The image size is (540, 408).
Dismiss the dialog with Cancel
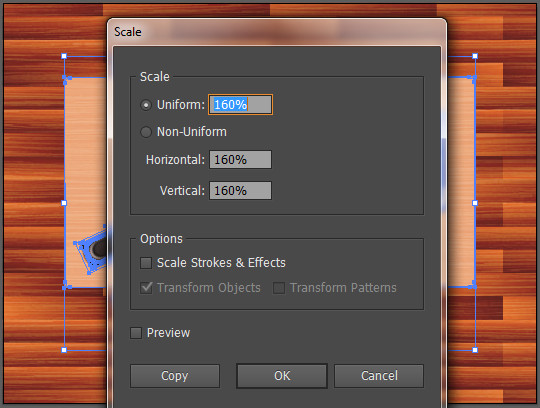[x=379, y=376]
